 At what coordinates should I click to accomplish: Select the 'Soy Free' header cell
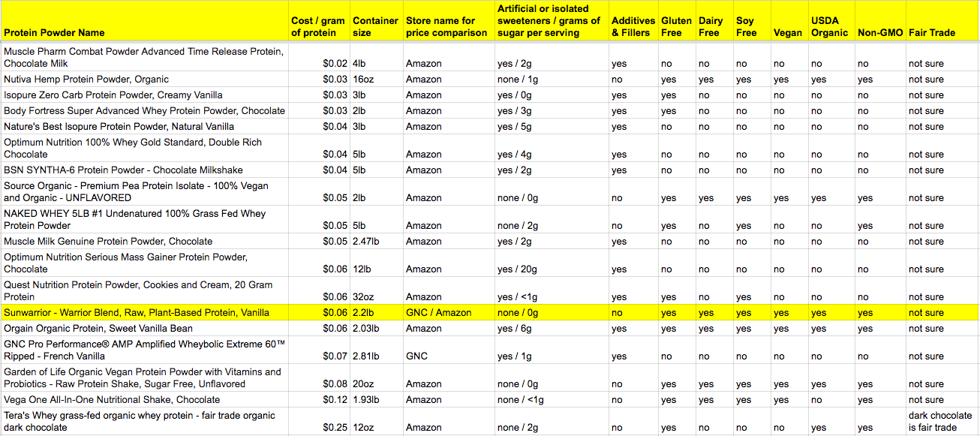point(752,20)
